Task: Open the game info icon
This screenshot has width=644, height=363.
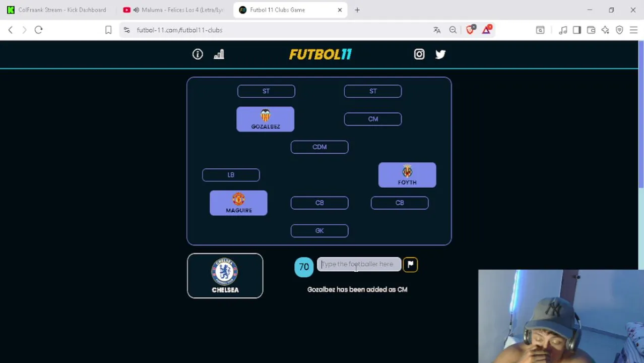Action: 198,54
